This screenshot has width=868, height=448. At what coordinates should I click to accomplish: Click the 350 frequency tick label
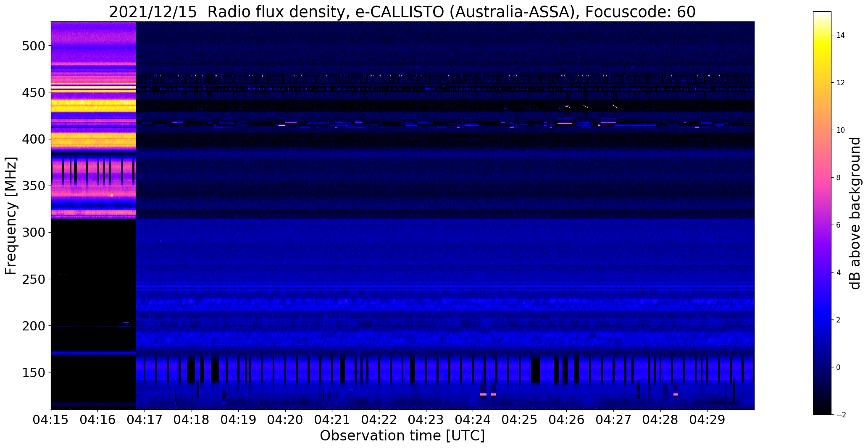coord(34,186)
